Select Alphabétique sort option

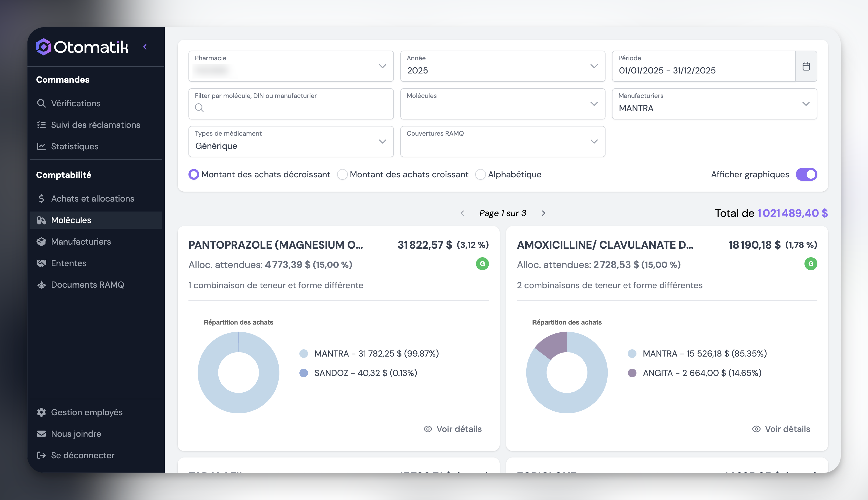(x=480, y=174)
